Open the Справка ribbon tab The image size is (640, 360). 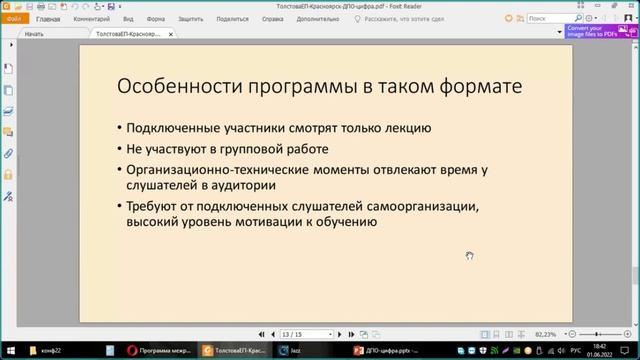click(273, 19)
